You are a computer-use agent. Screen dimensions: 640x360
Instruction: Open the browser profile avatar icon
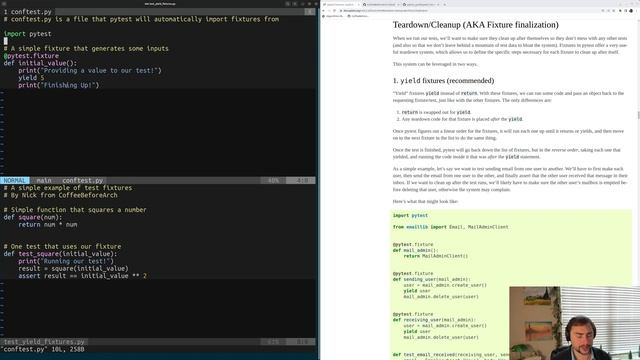coord(631,11)
